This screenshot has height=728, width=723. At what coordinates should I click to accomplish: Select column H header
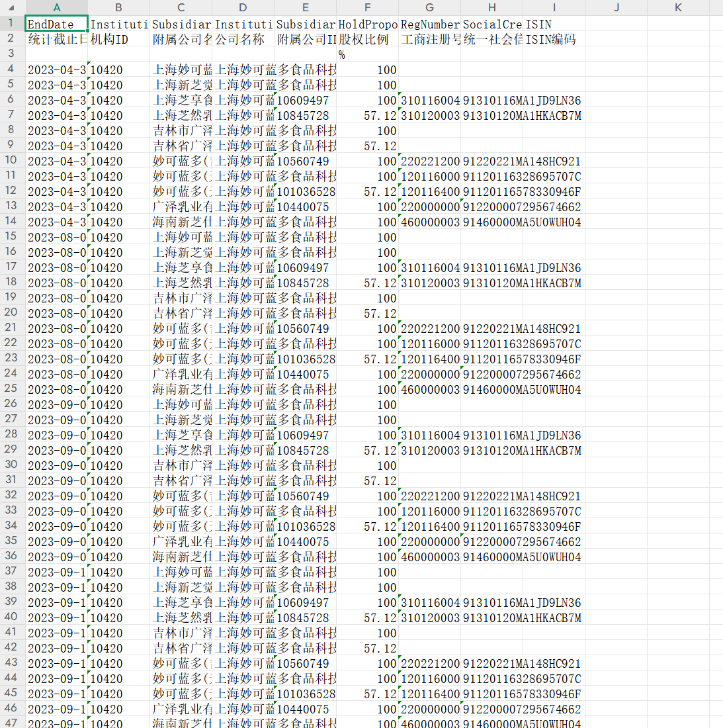point(492,7)
